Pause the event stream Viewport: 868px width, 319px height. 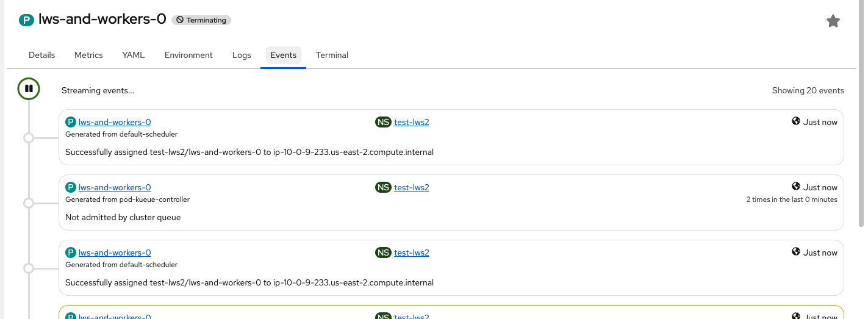(29, 88)
